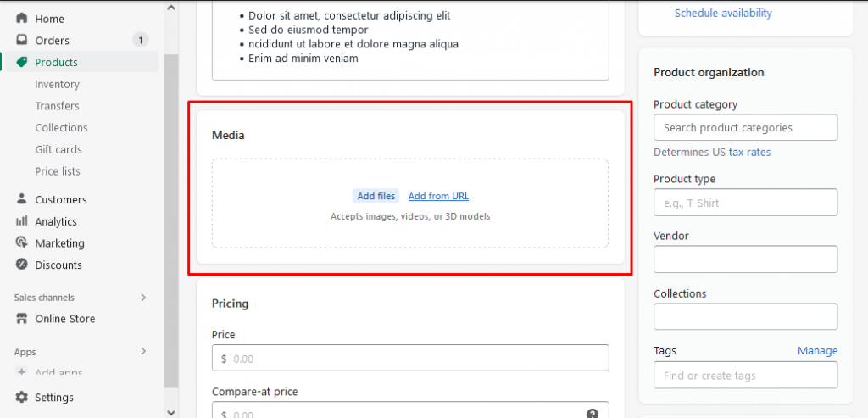The height and width of the screenshot is (418, 868).
Task: Click the sidebar scrollbar down arrow
Action: pos(171,412)
